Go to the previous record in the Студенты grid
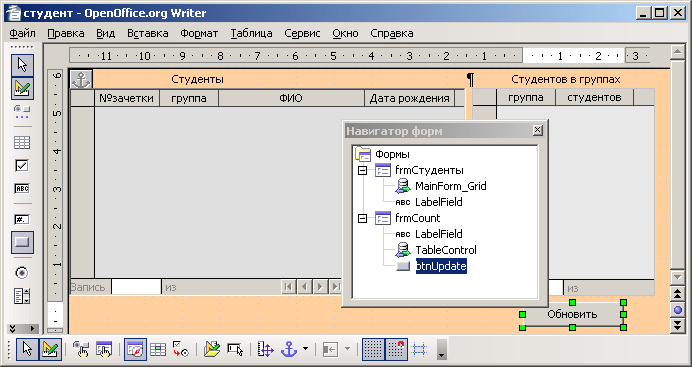Screen dimensions: 692x367 pyautogui.click(x=305, y=287)
